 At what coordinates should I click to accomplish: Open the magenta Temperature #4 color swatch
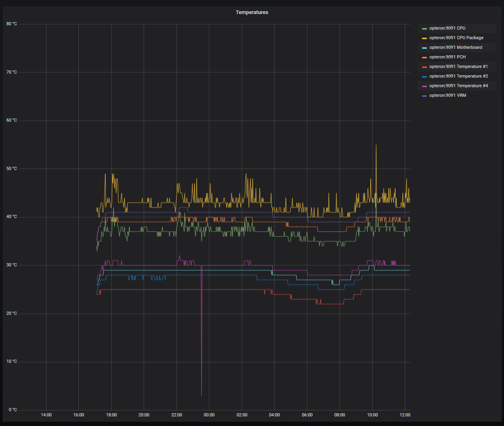pyautogui.click(x=424, y=86)
